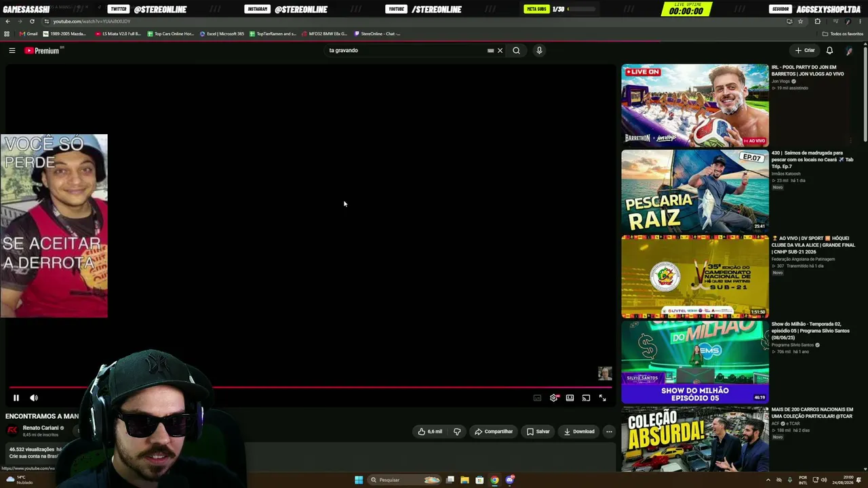Share the video via Compartilhar
Viewport: 868px width, 488px height.
coord(494,431)
